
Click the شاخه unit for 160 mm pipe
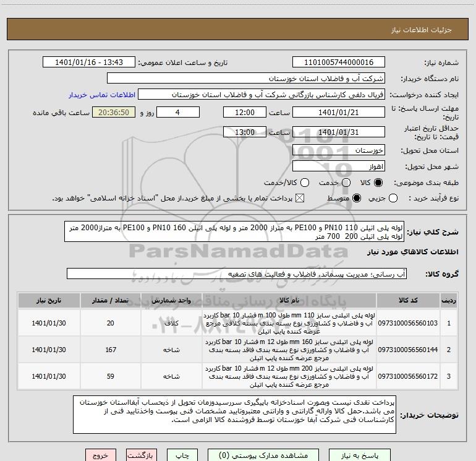tap(171, 350)
